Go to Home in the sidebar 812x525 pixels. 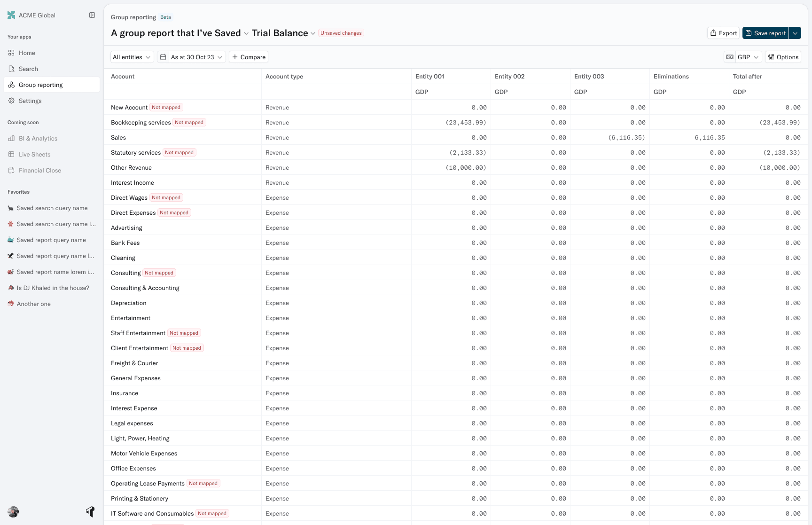point(27,53)
